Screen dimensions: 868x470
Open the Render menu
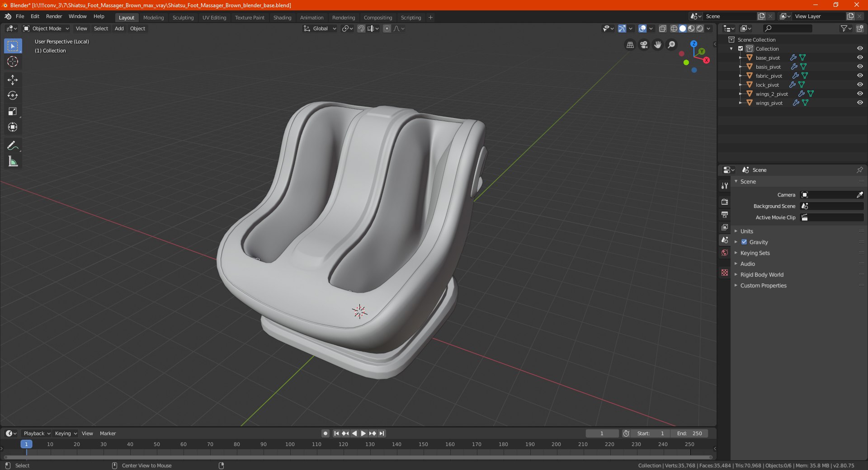(x=54, y=16)
